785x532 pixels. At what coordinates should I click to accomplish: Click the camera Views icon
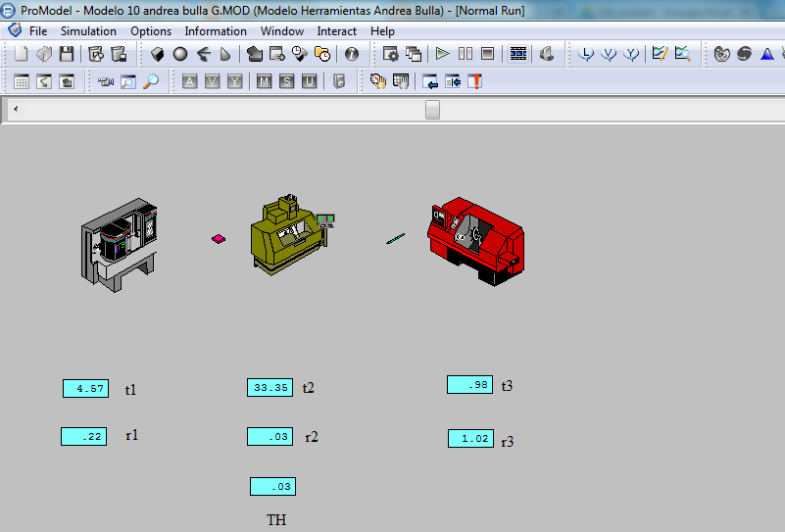click(x=105, y=81)
